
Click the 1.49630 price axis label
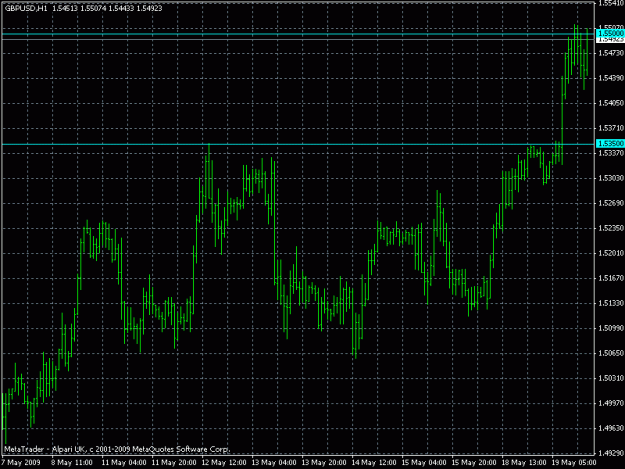tap(611, 428)
